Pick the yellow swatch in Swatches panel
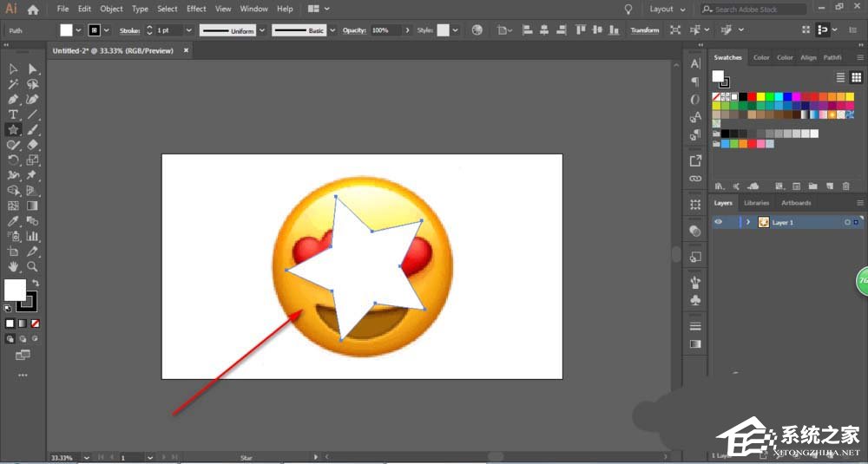Screen dimensions: 868x464 tap(760, 96)
